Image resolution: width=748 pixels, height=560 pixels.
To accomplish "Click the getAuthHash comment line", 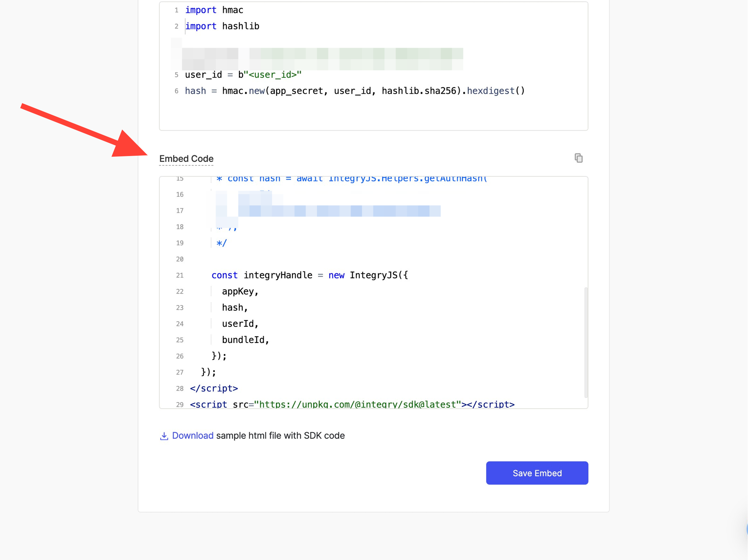I will coord(351,179).
